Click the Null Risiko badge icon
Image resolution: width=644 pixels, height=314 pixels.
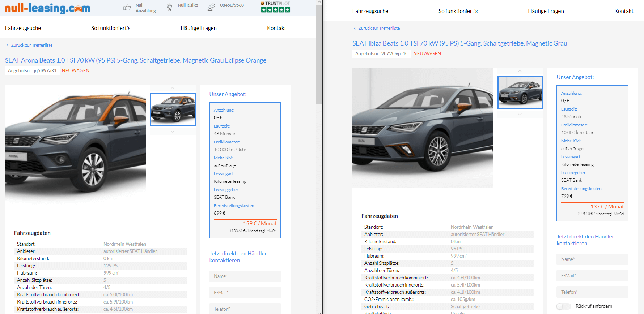[169, 7]
